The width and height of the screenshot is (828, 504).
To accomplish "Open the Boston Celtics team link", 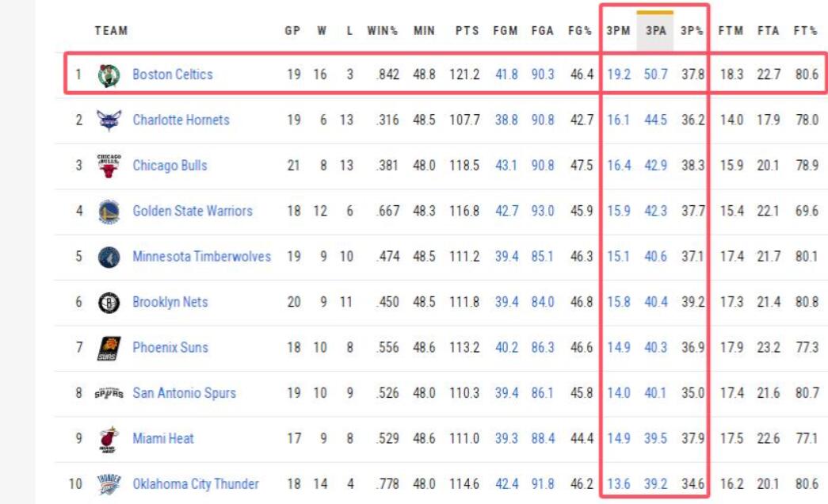I will coord(172,74).
